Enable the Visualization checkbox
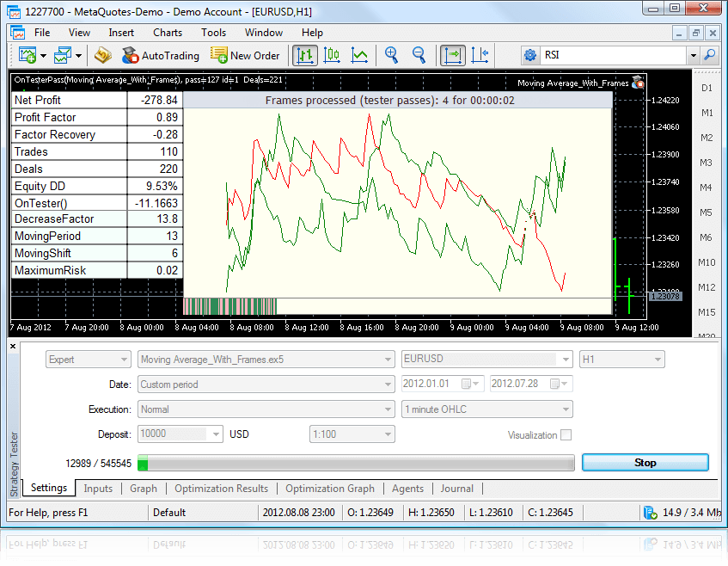This screenshot has width=728, height=566. pos(566,435)
